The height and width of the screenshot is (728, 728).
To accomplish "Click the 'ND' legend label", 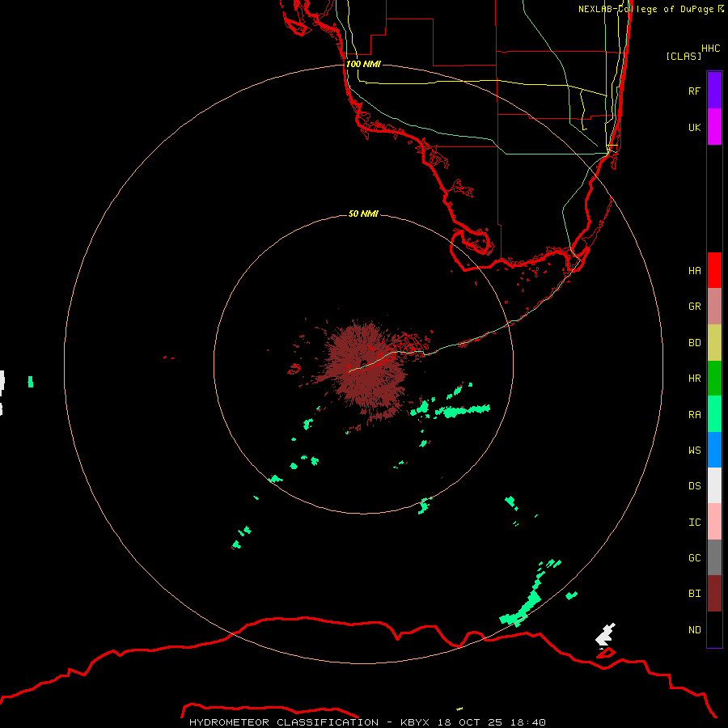I will click(x=694, y=630).
